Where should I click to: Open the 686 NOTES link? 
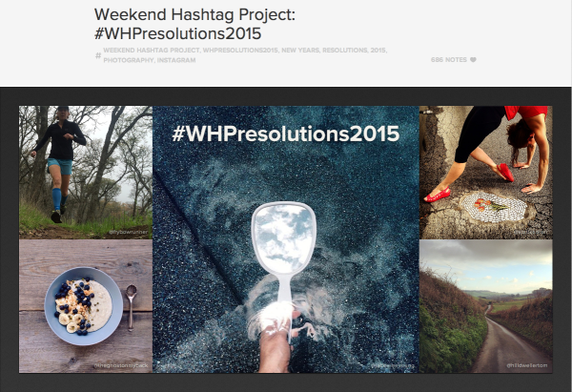coord(449,60)
